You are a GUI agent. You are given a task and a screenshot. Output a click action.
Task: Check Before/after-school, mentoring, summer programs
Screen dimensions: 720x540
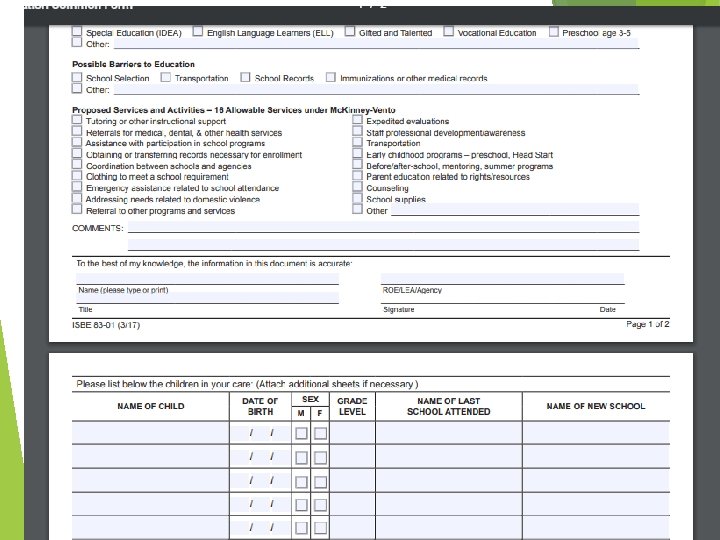(357, 164)
